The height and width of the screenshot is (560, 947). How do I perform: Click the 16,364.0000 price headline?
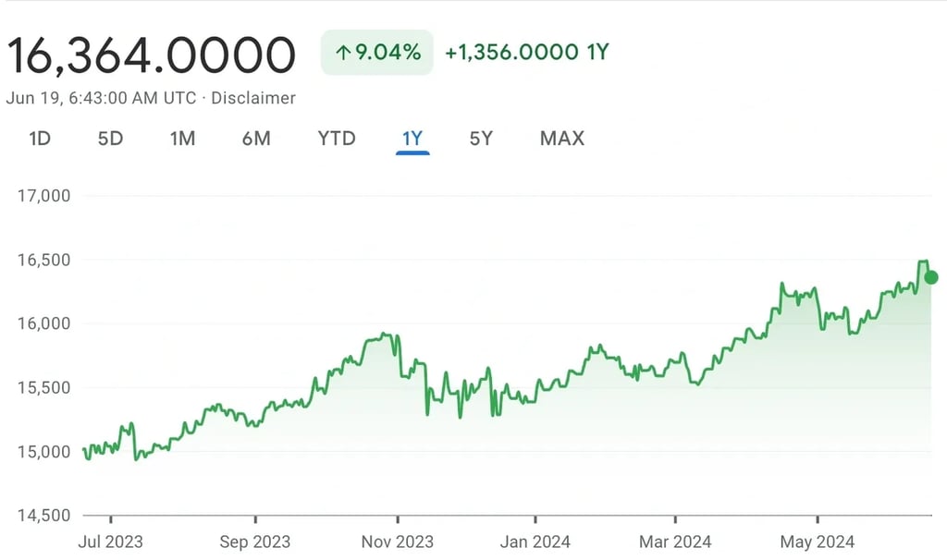pyautogui.click(x=152, y=55)
